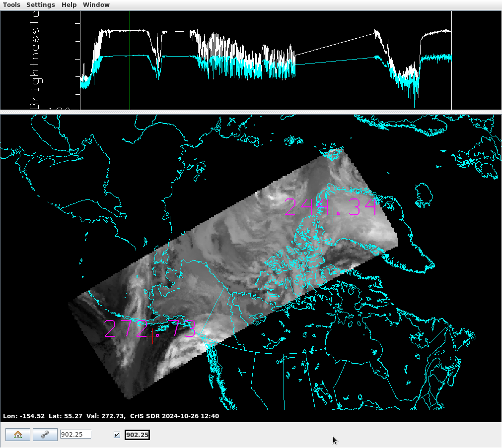This screenshot has height=448, width=502.
Task: Focus the 902.25 wavenumber input field
Action: coord(75,435)
